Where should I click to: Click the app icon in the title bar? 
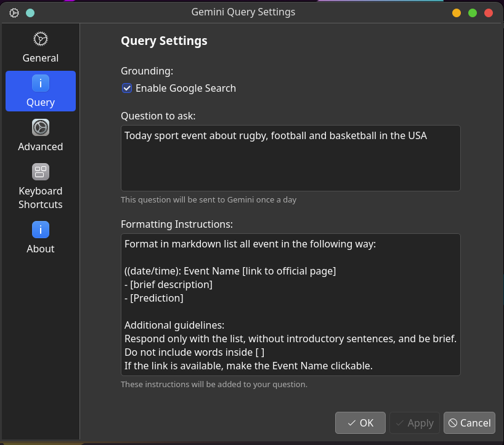(14, 13)
